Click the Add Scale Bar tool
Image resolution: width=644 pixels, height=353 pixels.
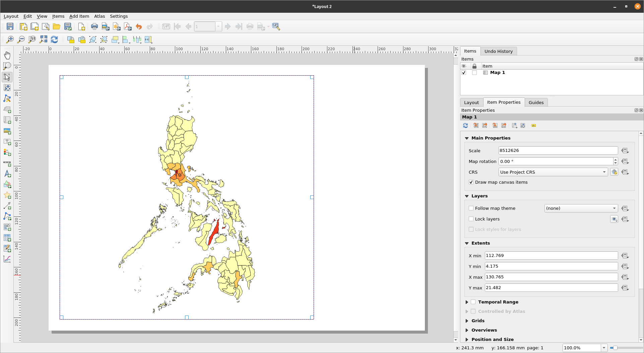7,164
